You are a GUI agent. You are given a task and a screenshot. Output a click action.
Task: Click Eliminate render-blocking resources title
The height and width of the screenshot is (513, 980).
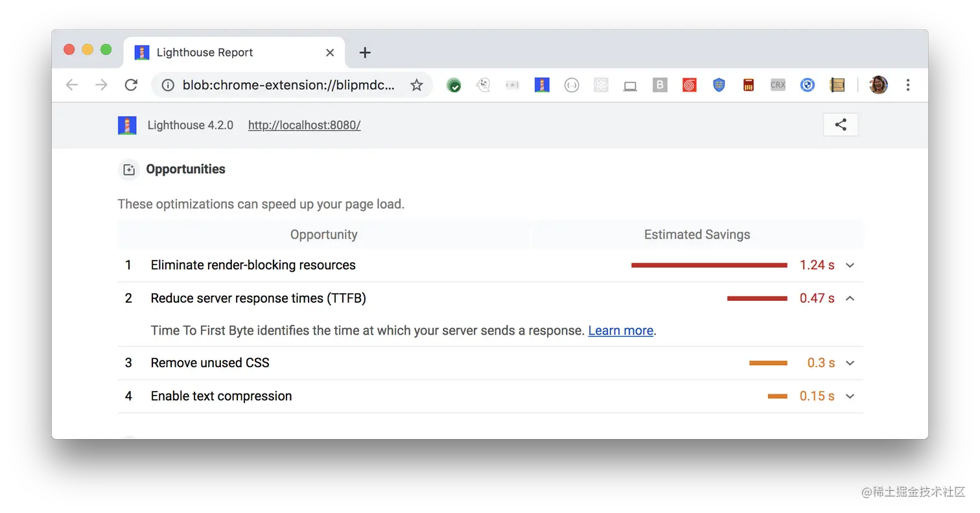[253, 265]
